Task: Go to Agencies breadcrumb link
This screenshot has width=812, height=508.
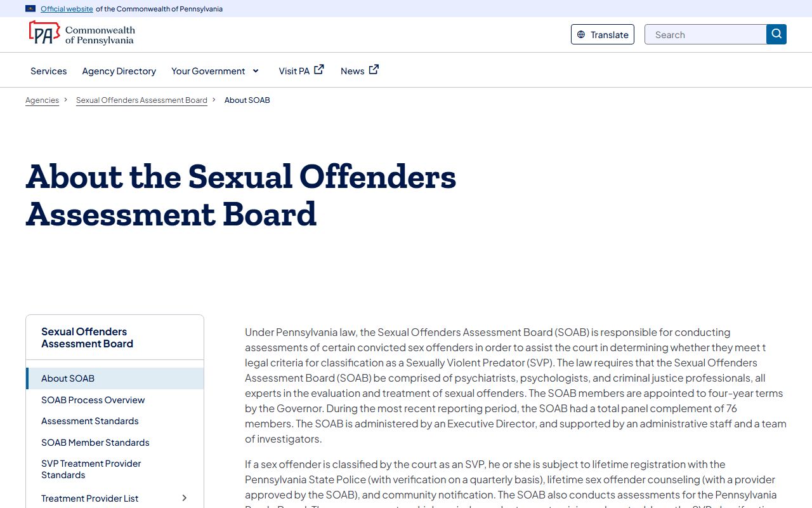Action: pos(42,100)
